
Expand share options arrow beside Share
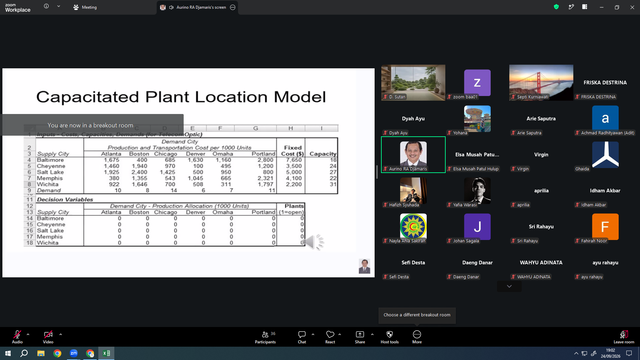(372, 334)
